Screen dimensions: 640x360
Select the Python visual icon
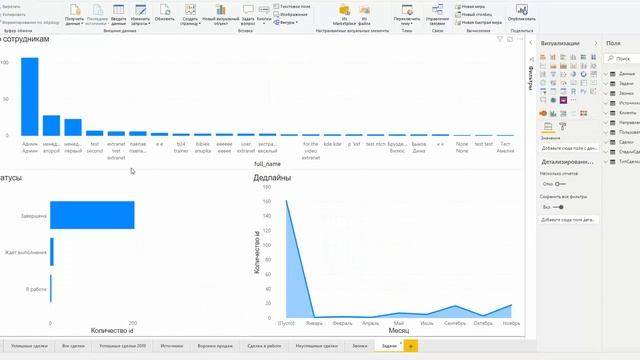pyautogui.click(x=584, y=91)
